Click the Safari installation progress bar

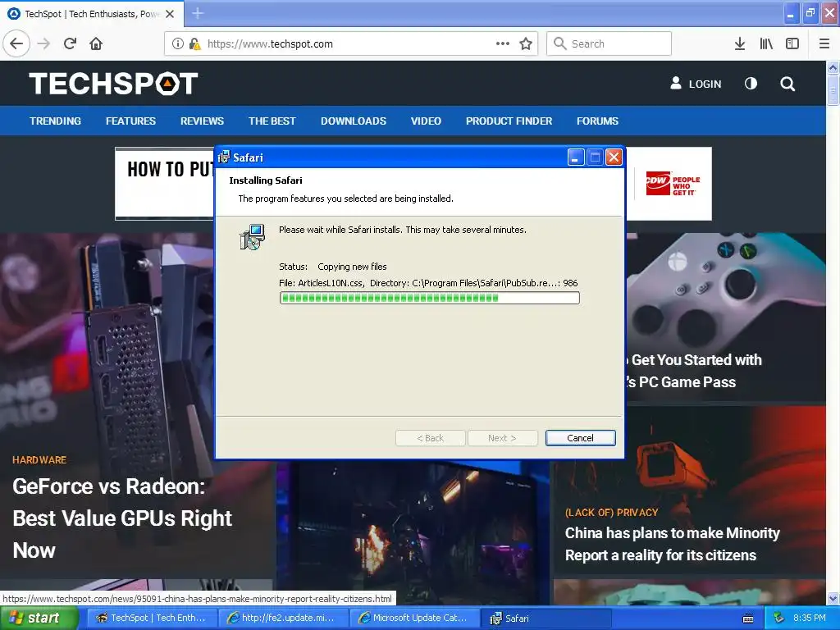429,298
